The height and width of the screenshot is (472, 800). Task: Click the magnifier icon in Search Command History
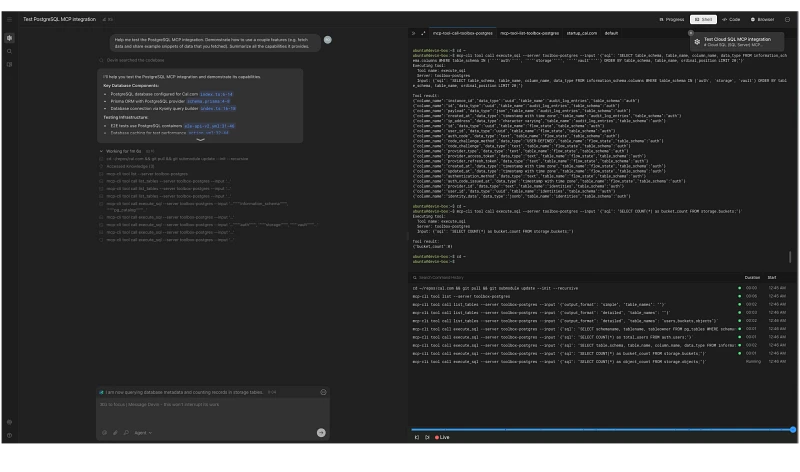pos(415,278)
